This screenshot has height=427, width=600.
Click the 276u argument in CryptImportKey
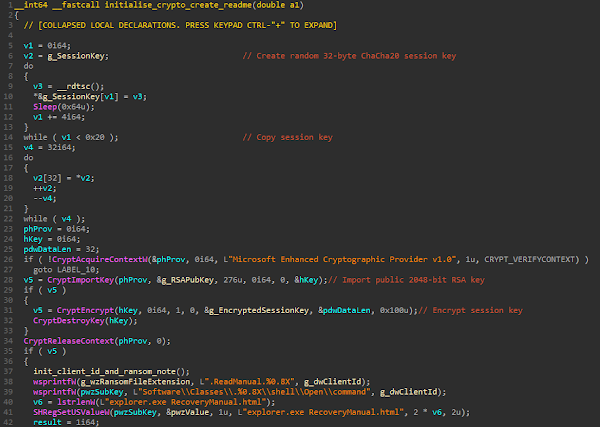coord(232,280)
